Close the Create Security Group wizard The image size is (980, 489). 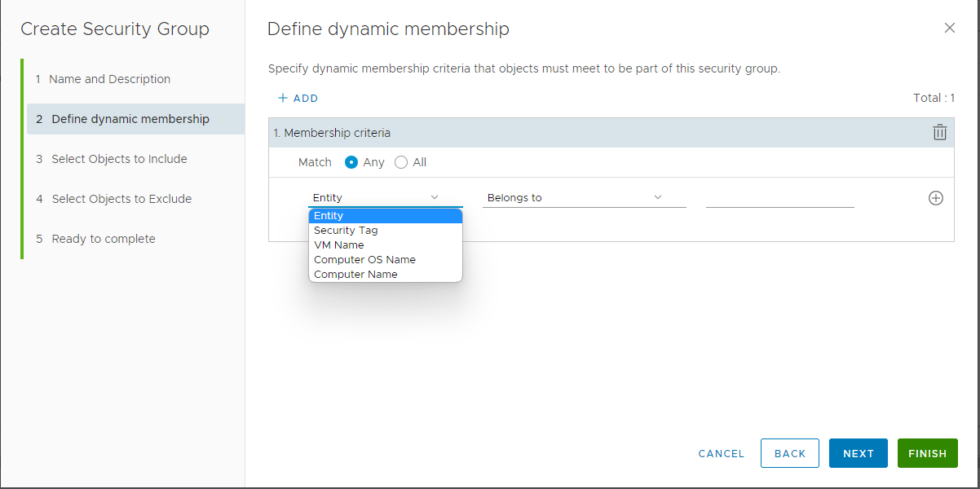(x=949, y=27)
